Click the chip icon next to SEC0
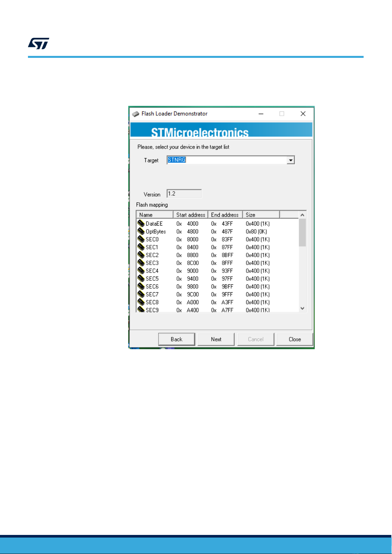 pyautogui.click(x=141, y=239)
